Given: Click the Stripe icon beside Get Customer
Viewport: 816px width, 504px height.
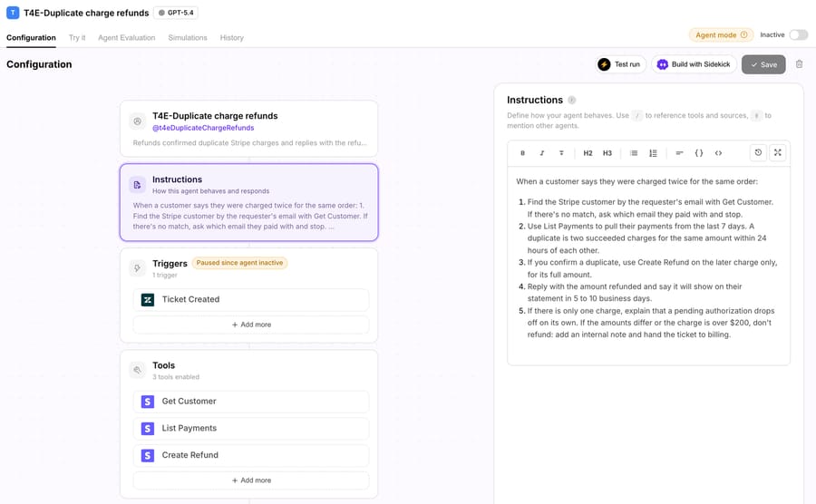Looking at the screenshot, I should (x=148, y=402).
